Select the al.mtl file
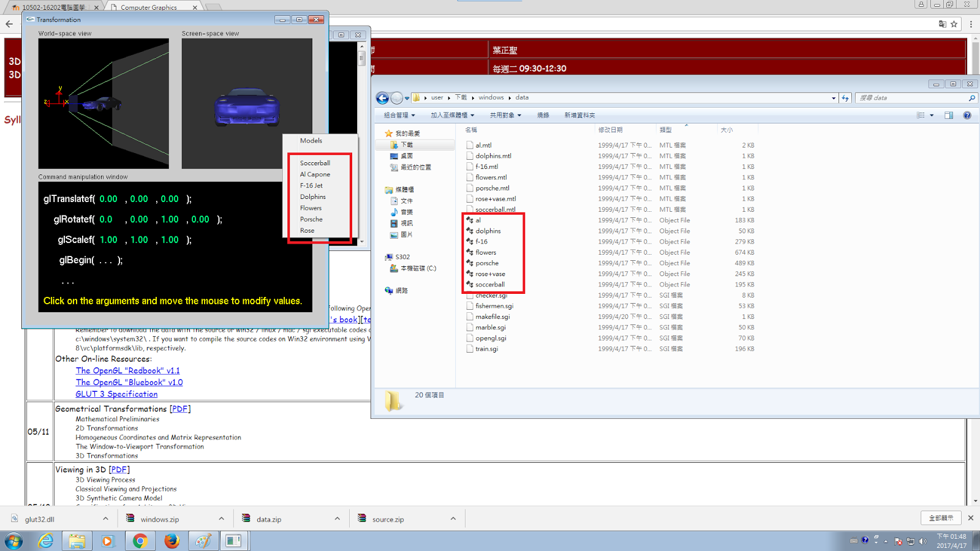 point(483,145)
